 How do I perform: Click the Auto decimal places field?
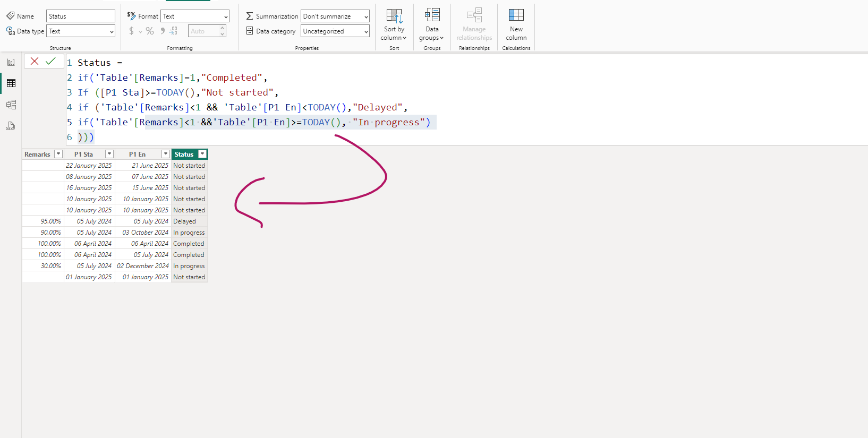tap(203, 31)
